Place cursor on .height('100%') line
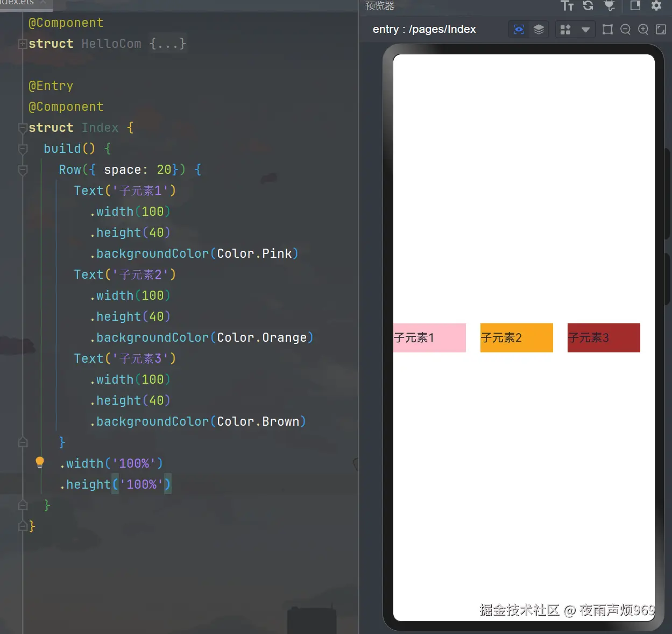This screenshot has height=634, width=672. point(115,484)
